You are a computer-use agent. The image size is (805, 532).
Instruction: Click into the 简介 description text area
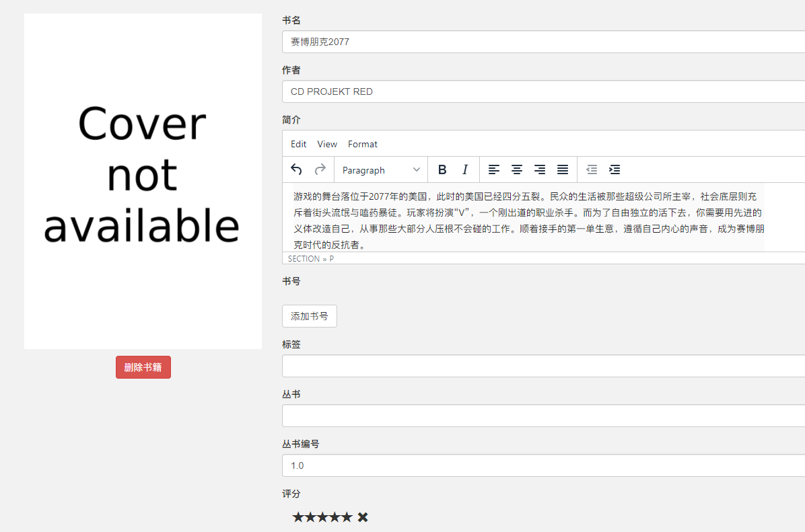[543, 217]
